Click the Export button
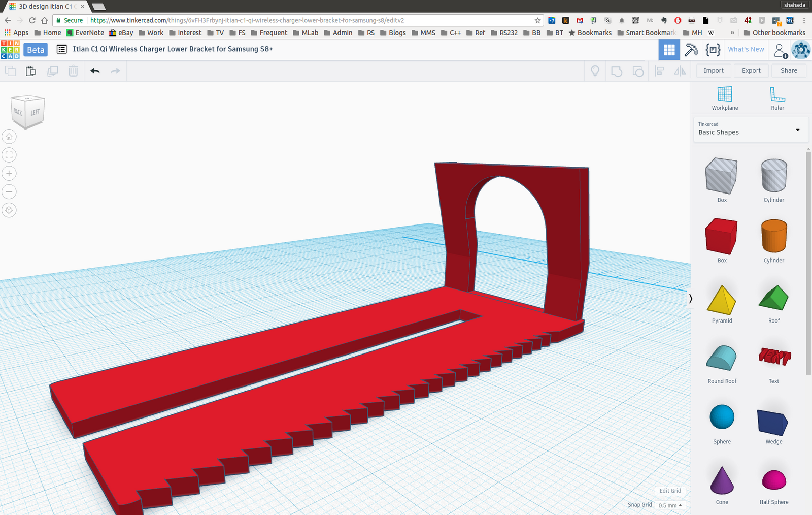 click(751, 71)
